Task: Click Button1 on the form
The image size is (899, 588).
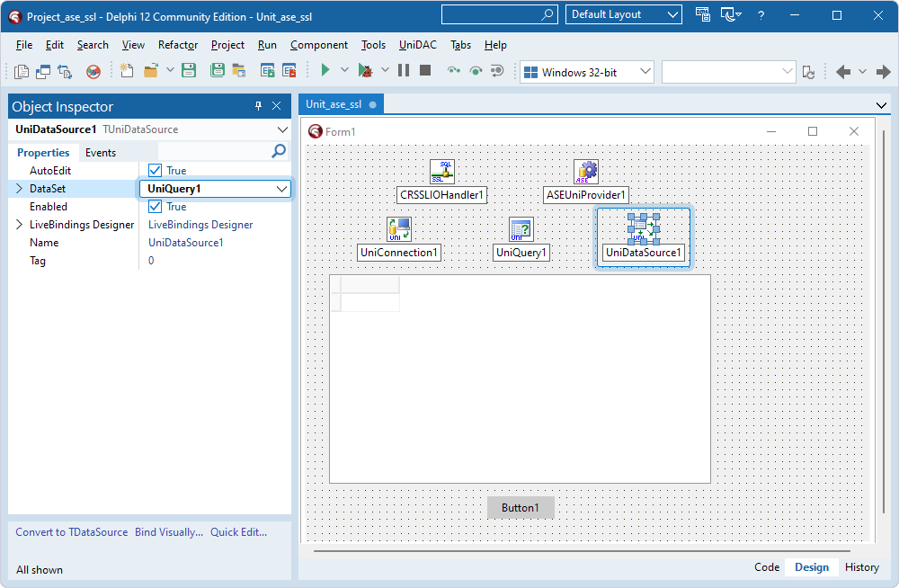Action: coord(520,507)
